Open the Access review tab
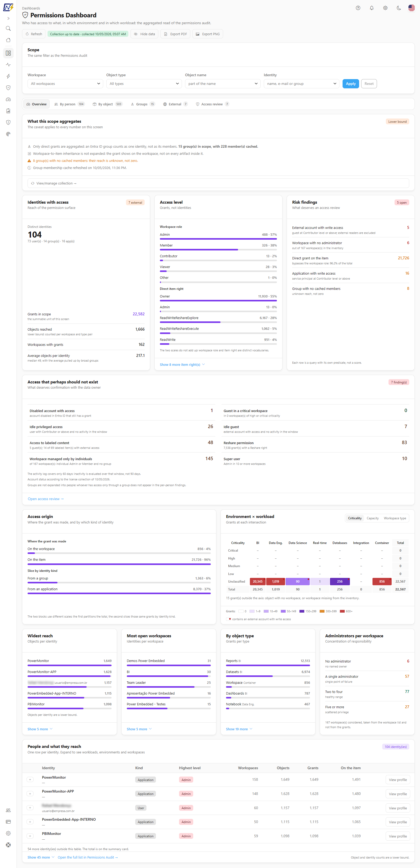 [x=213, y=104]
